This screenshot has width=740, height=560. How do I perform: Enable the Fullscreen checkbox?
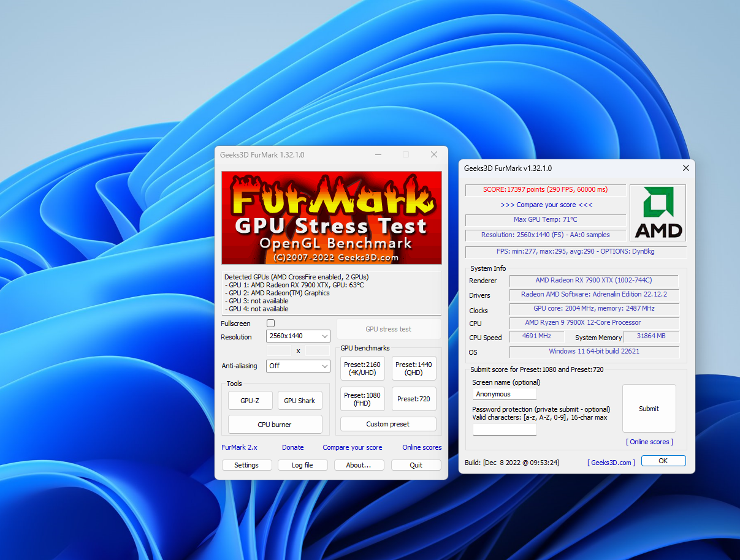tap(270, 323)
